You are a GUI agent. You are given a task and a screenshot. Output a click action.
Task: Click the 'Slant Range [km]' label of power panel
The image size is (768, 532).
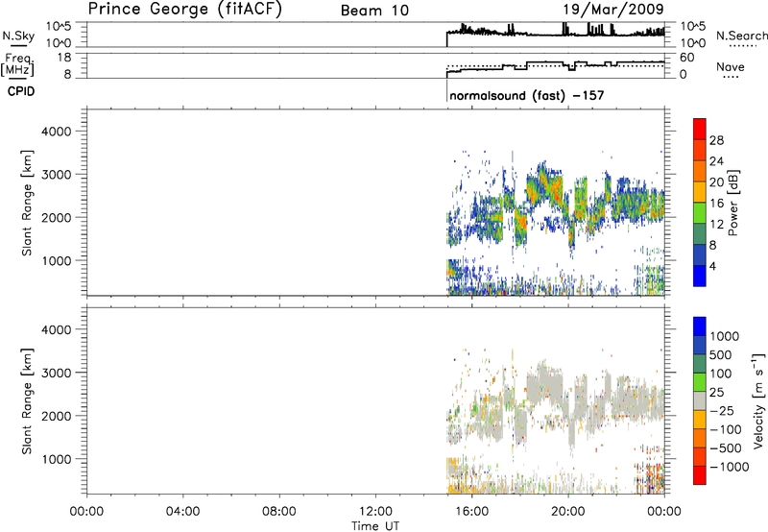coord(27,203)
